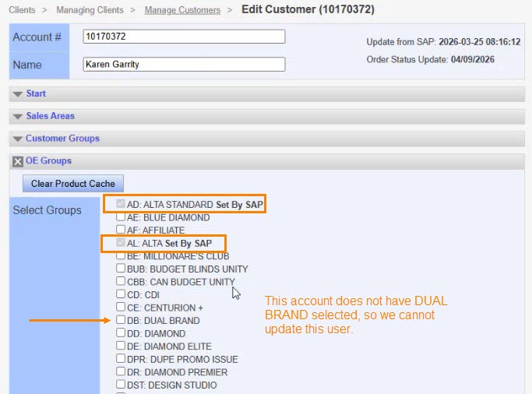Check the CD: CDI group box
The image size is (532, 394).
121,294
